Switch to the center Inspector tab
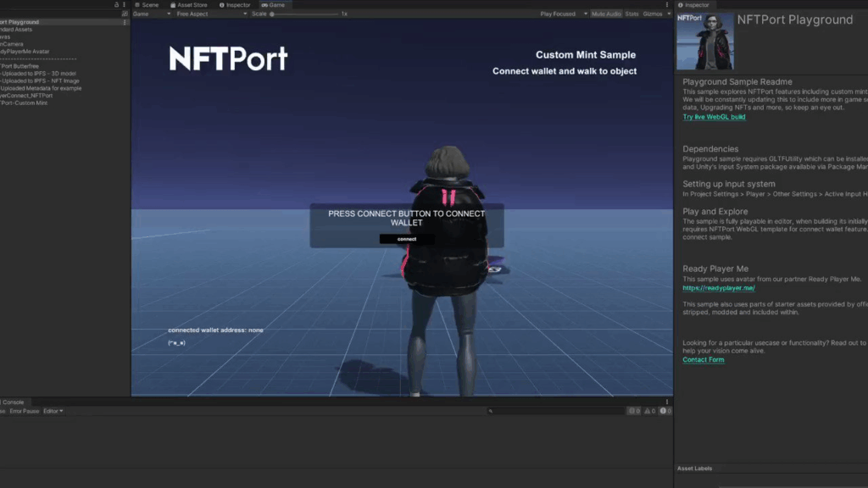The width and height of the screenshot is (868, 488). [235, 5]
